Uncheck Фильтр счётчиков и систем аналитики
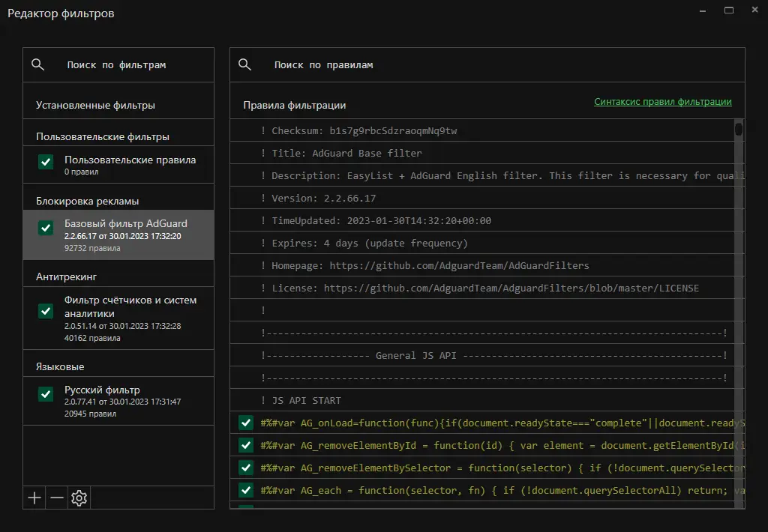 46,310
